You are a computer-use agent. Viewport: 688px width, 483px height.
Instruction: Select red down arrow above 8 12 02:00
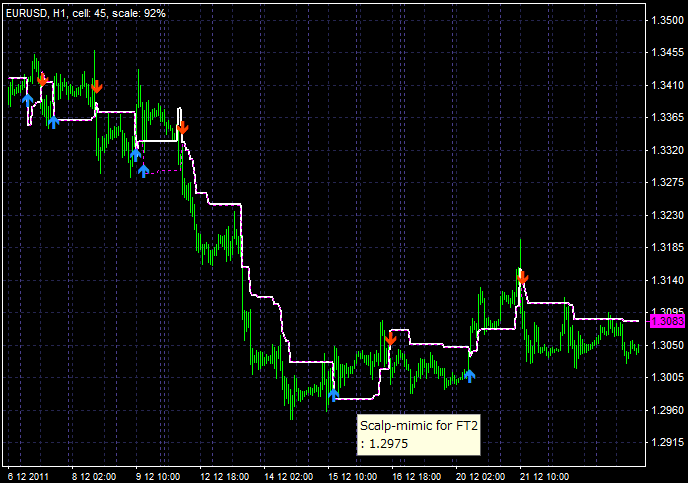pos(97,87)
